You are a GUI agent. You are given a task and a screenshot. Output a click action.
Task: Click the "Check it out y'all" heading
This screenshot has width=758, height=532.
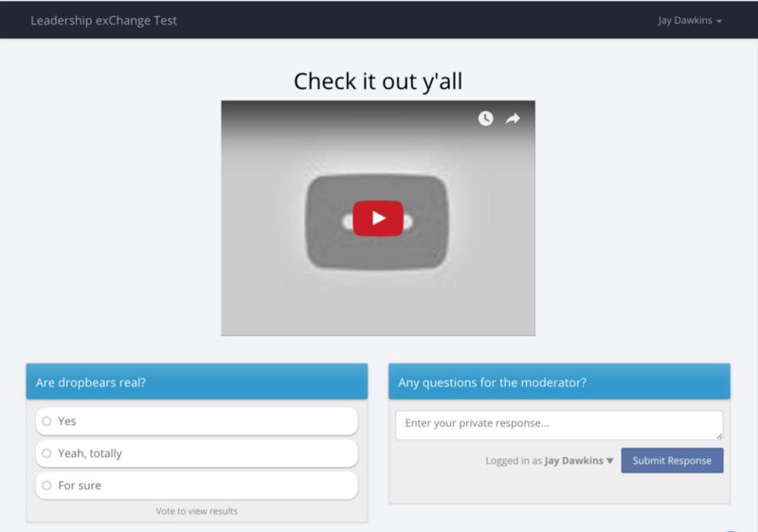click(x=378, y=81)
